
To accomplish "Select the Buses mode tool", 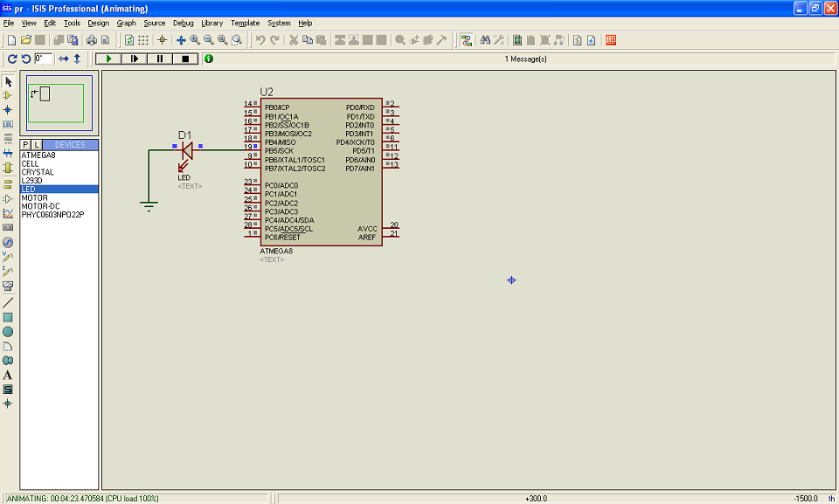I will tap(8, 153).
